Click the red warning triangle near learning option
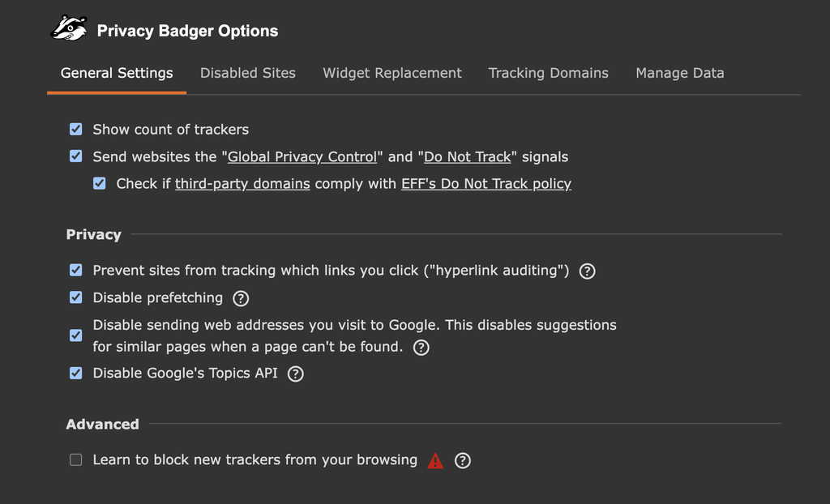The width and height of the screenshot is (830, 504). point(436,459)
